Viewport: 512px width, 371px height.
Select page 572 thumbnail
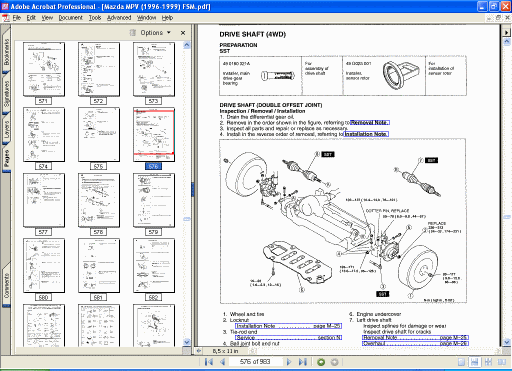[99, 69]
